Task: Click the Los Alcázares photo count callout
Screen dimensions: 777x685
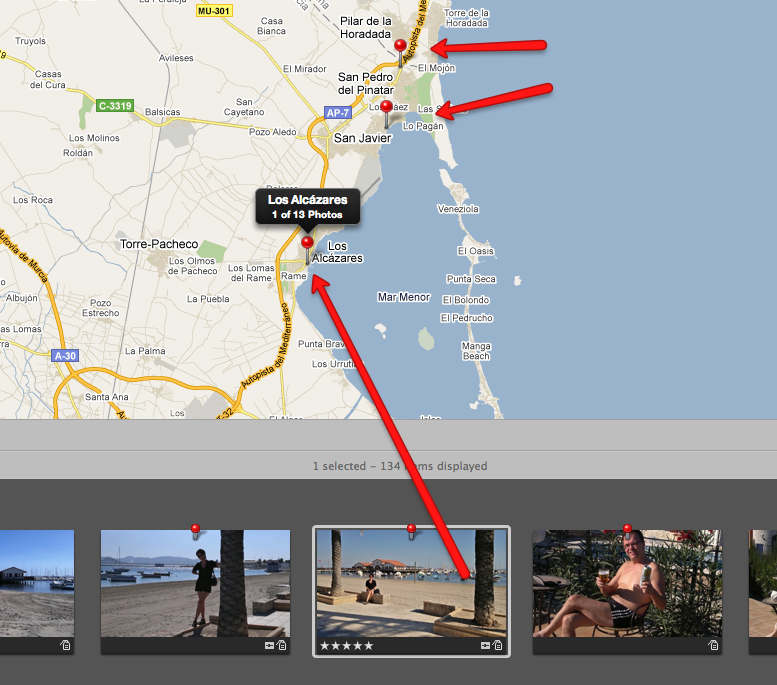Action: pos(305,207)
